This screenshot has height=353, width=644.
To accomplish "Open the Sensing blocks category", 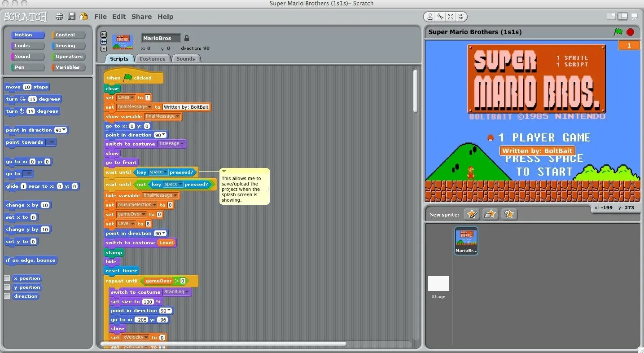I will point(68,45).
